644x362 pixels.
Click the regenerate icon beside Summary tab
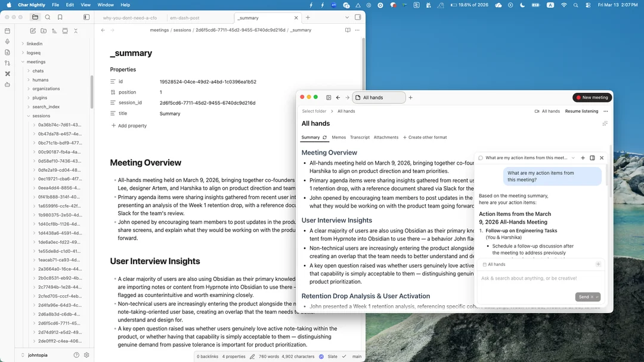tap(325, 137)
